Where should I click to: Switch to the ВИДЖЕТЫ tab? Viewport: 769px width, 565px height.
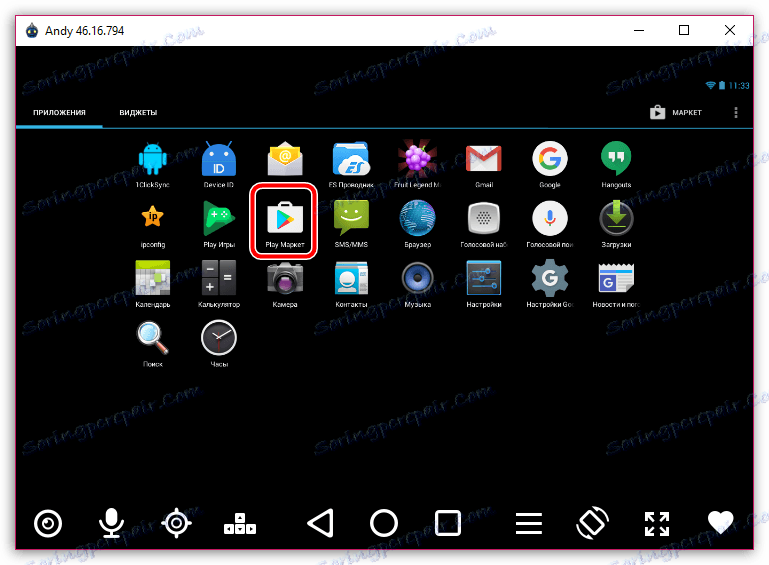click(138, 112)
